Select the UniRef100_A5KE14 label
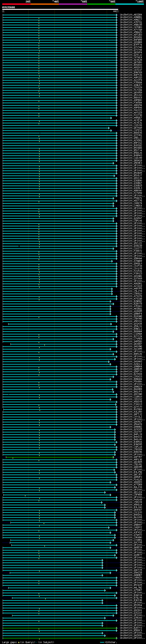Viewport: 146px width, 644px height. [131, 505]
